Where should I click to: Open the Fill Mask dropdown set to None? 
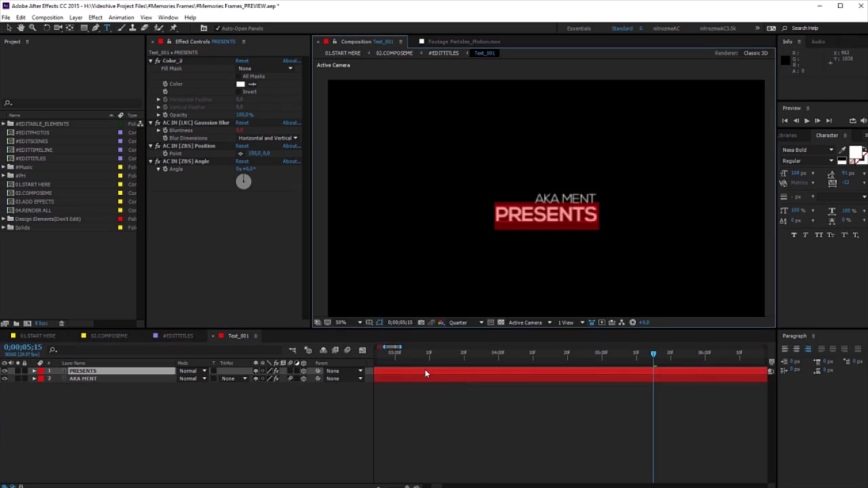266,68
